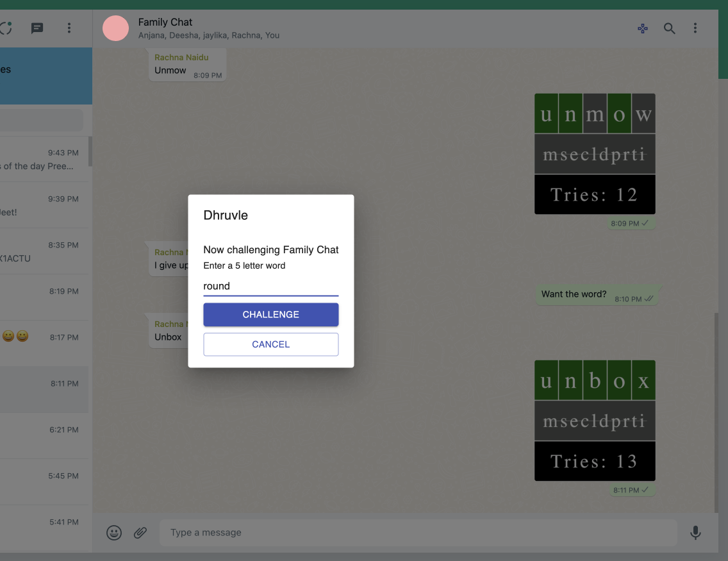Click the Type a message field
Image resolution: width=728 pixels, height=561 pixels.
(418, 532)
